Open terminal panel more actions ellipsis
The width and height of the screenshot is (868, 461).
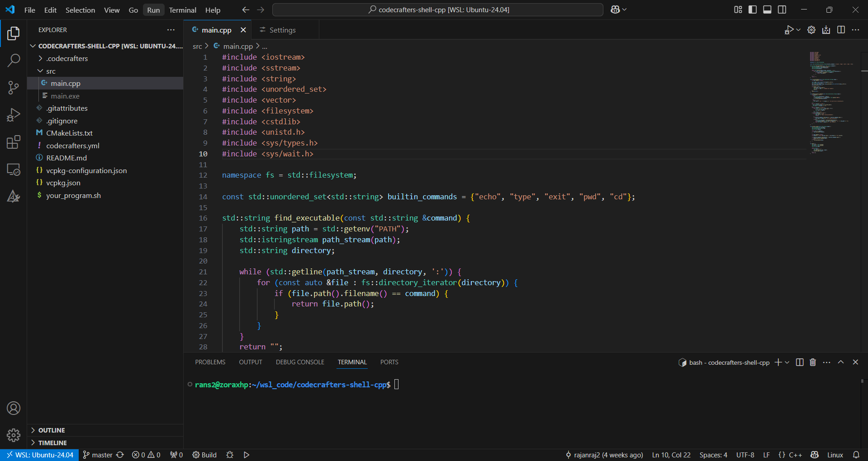click(827, 362)
